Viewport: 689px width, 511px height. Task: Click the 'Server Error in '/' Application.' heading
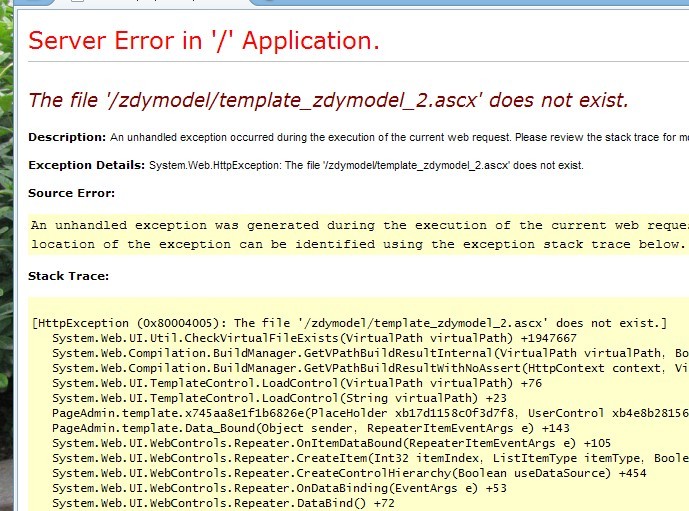click(204, 41)
